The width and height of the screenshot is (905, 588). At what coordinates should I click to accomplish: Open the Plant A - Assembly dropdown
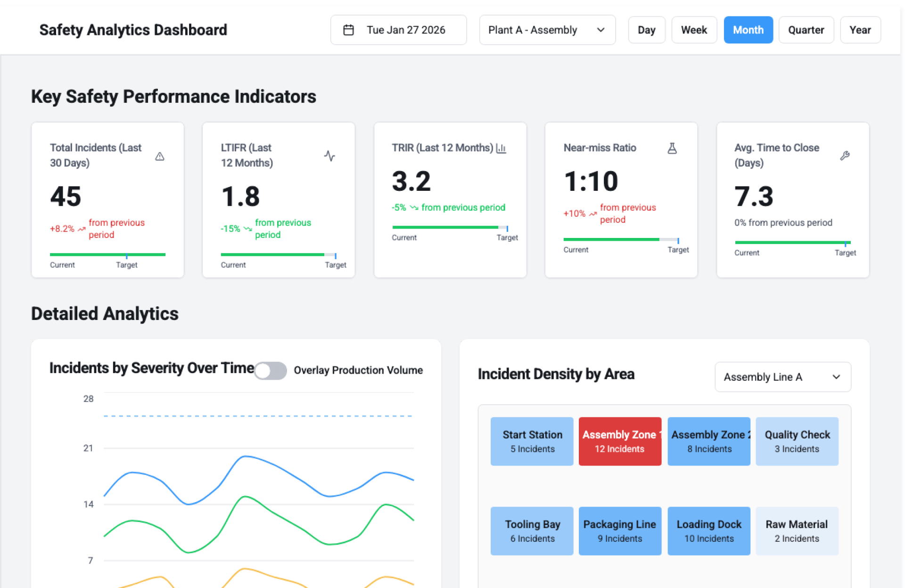click(547, 30)
